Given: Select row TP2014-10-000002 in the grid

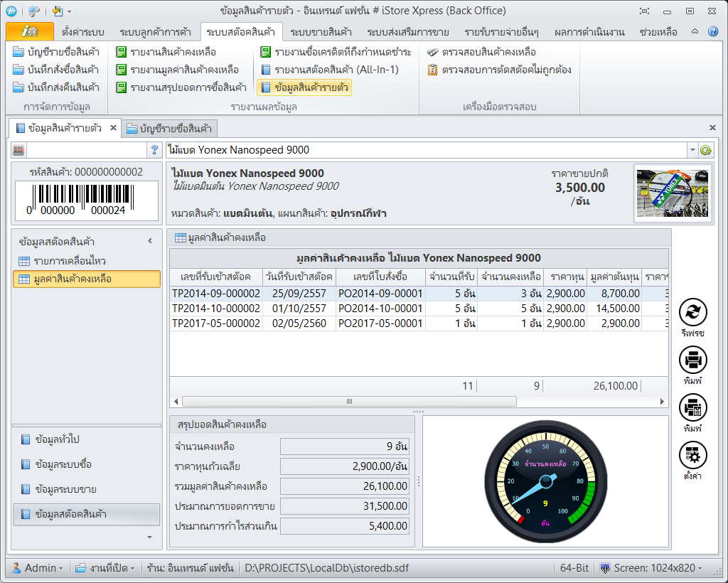Looking at the screenshot, I should pos(419,309).
